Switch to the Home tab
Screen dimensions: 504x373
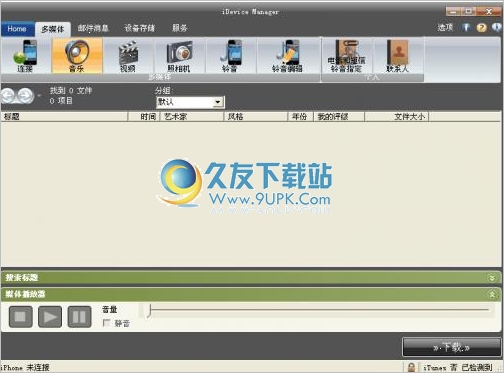[17, 29]
